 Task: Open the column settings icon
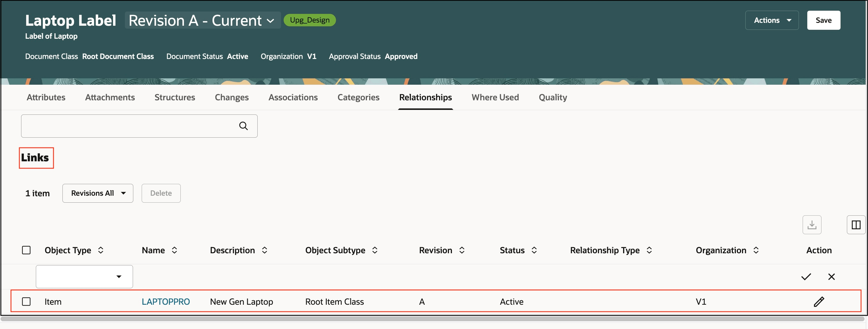[x=856, y=225]
